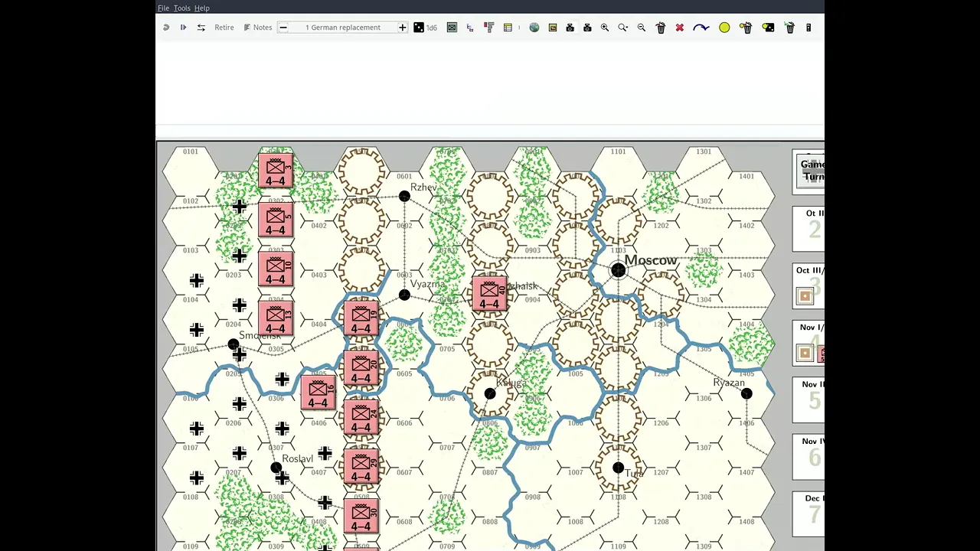Click the Tula city dot
This screenshot has height=551, width=980.
618,468
